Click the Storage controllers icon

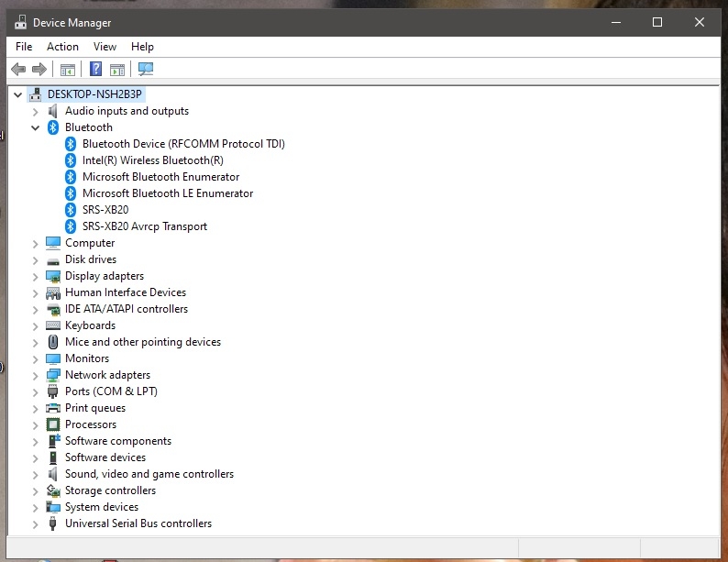(53, 490)
